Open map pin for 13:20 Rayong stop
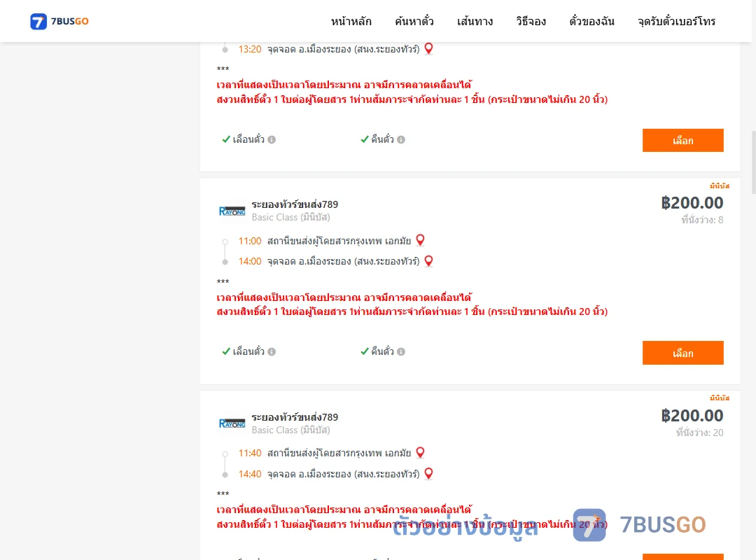 point(428,48)
